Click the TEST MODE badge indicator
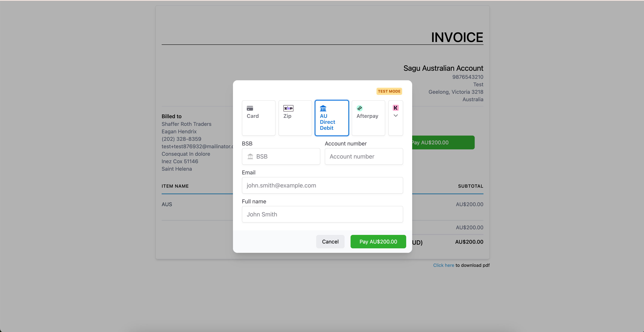The width and height of the screenshot is (644, 332). point(389,91)
